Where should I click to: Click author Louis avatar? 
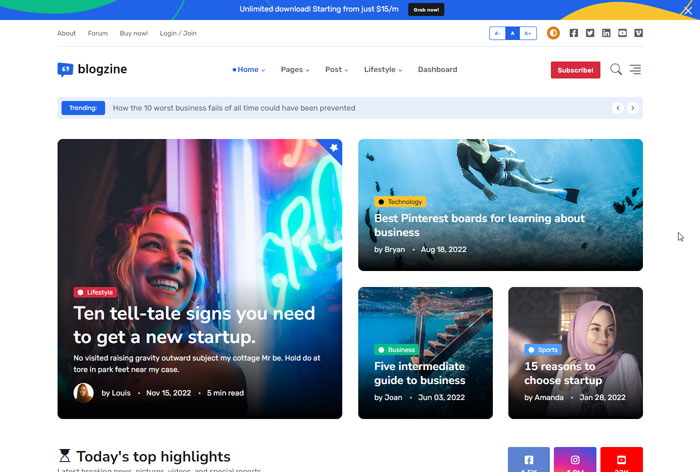[x=83, y=393]
